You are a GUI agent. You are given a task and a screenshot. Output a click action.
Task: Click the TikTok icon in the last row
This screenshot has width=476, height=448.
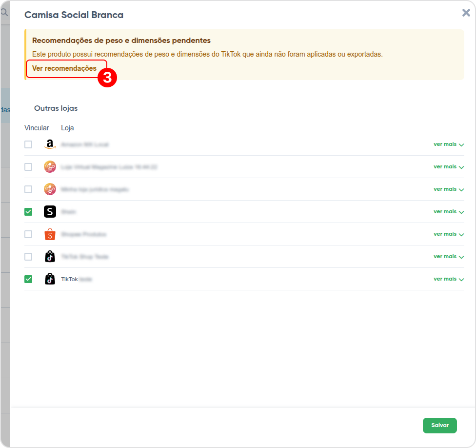tap(50, 279)
